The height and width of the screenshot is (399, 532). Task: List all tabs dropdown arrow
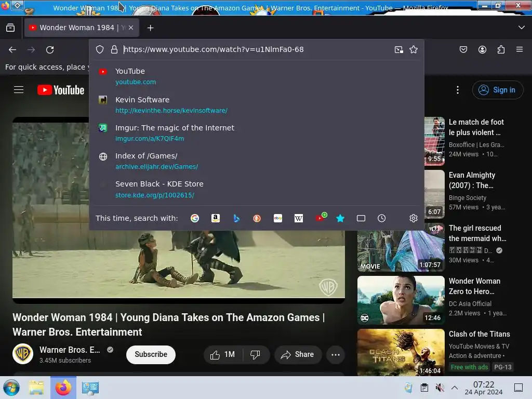pyautogui.click(x=522, y=28)
